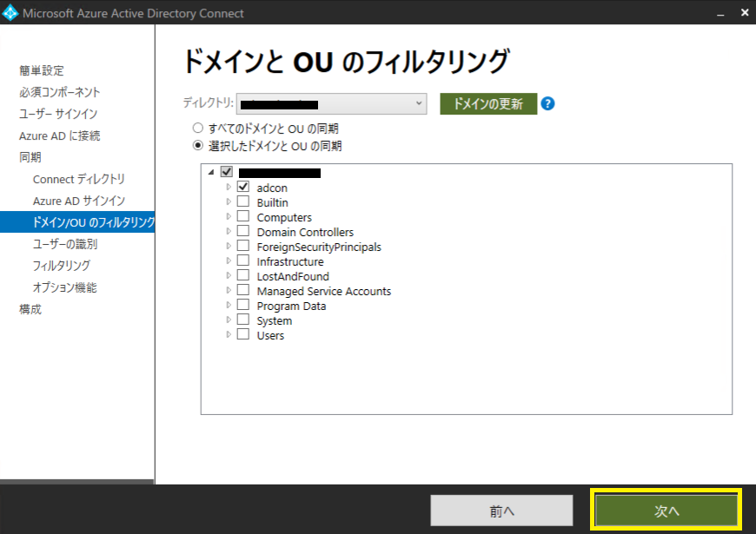The height and width of the screenshot is (534, 756).
Task: Click the ForeignSecurityPrincipals label
Action: [319, 247]
